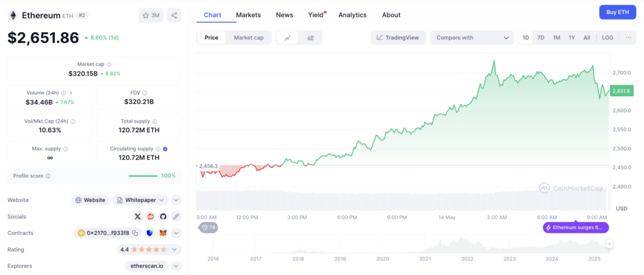Viewport: 644px width, 275px height.
Task: Click the 2,456.3 open price label
Action: 208,166
